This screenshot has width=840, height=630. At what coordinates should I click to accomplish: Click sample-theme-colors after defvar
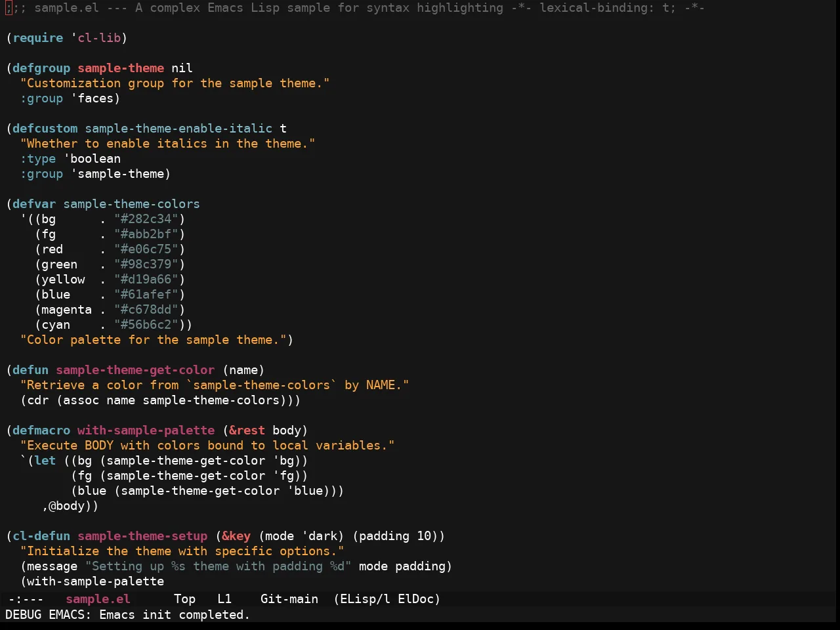point(132,204)
